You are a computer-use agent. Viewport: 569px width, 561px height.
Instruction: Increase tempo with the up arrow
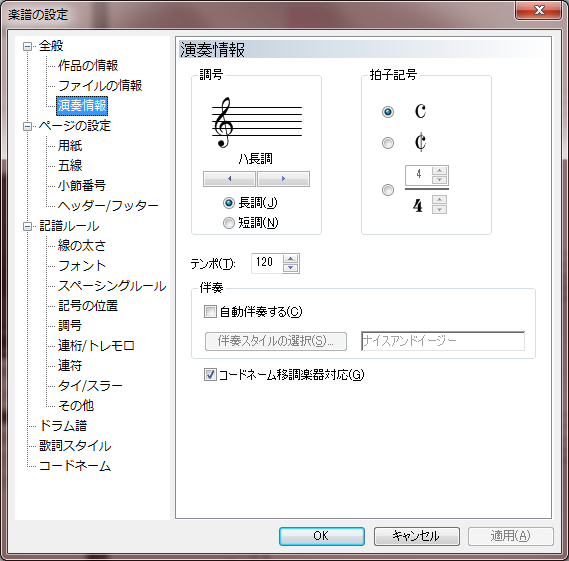point(291,259)
